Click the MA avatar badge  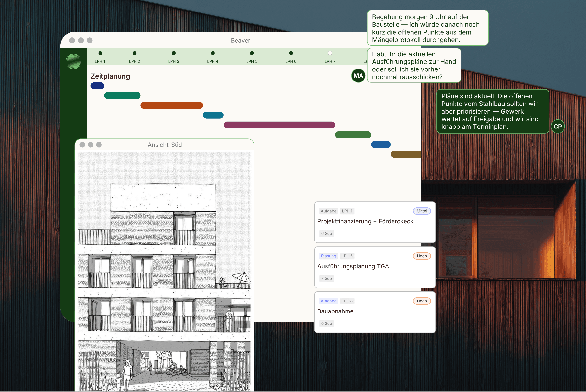point(358,76)
